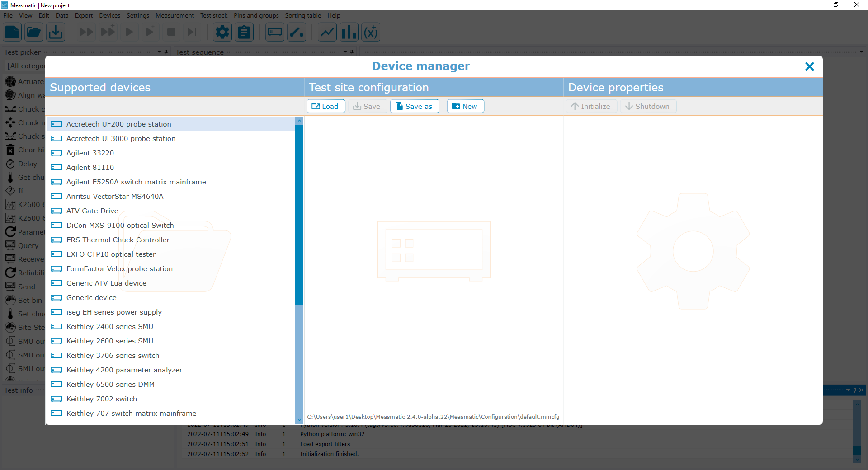The image size is (868, 470).
Task: Click the bar chart toolbar icon
Action: (349, 32)
